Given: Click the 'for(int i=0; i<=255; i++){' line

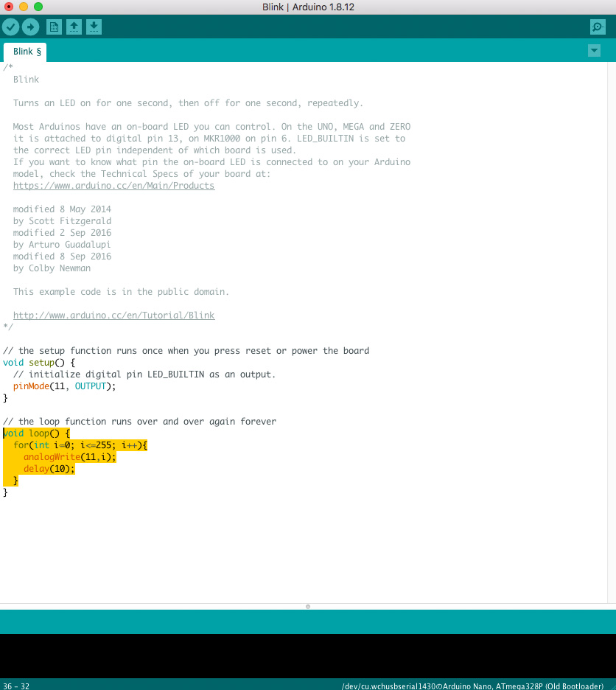Looking at the screenshot, I should (80, 445).
